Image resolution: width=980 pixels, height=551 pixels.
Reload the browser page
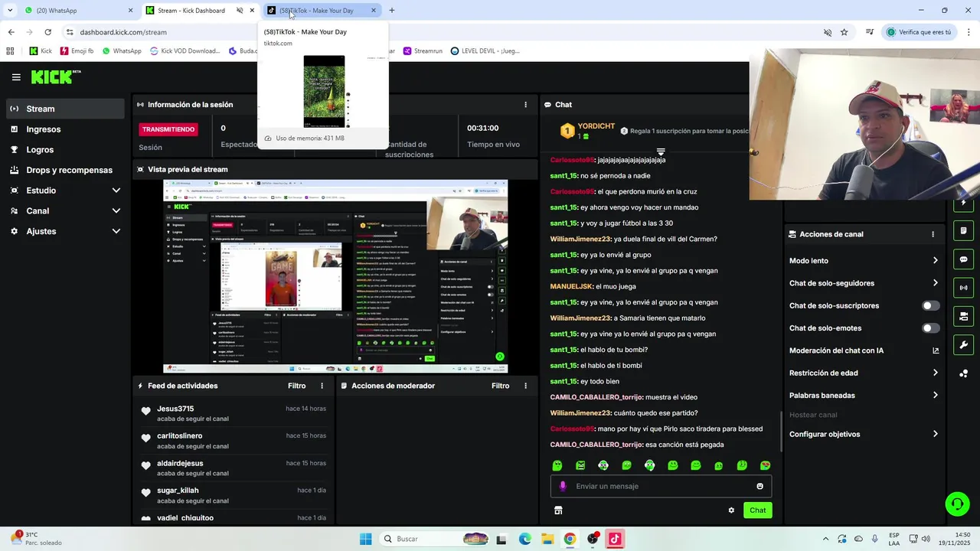pyautogui.click(x=47, y=32)
